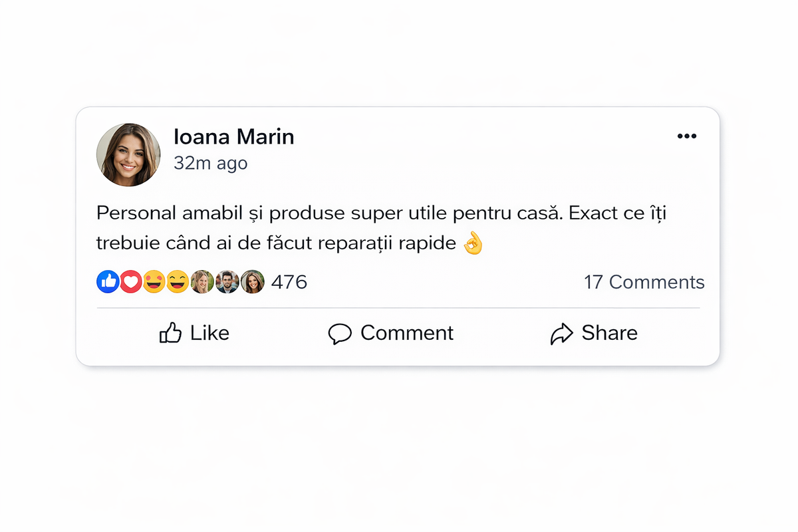Open the reactions summary via the 476 count
The height and width of the screenshot is (532, 798).
coord(289,282)
